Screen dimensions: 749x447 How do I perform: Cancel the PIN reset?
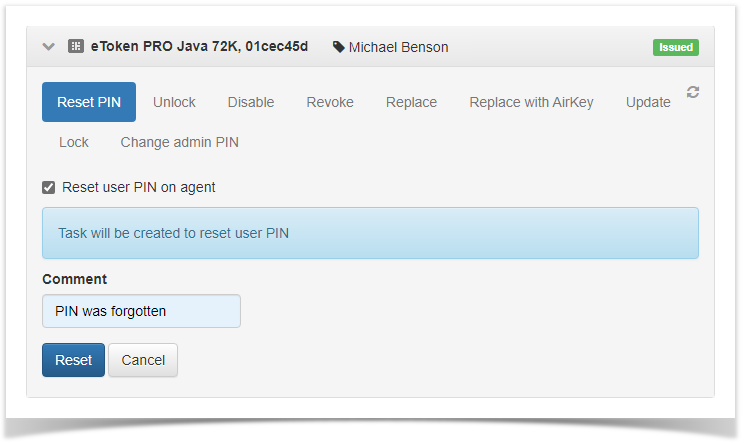[143, 360]
